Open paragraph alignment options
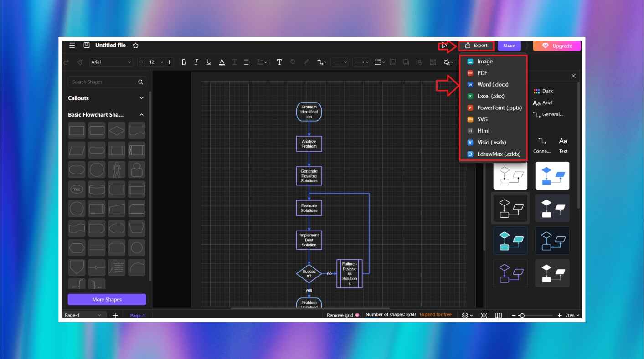 coord(247,62)
